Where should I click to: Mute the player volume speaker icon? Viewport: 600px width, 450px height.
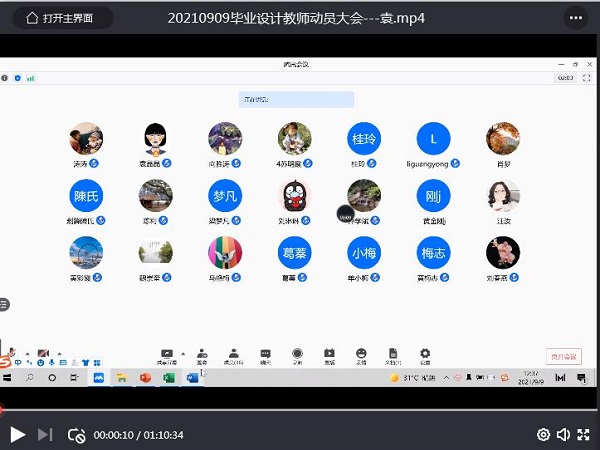pos(563,435)
